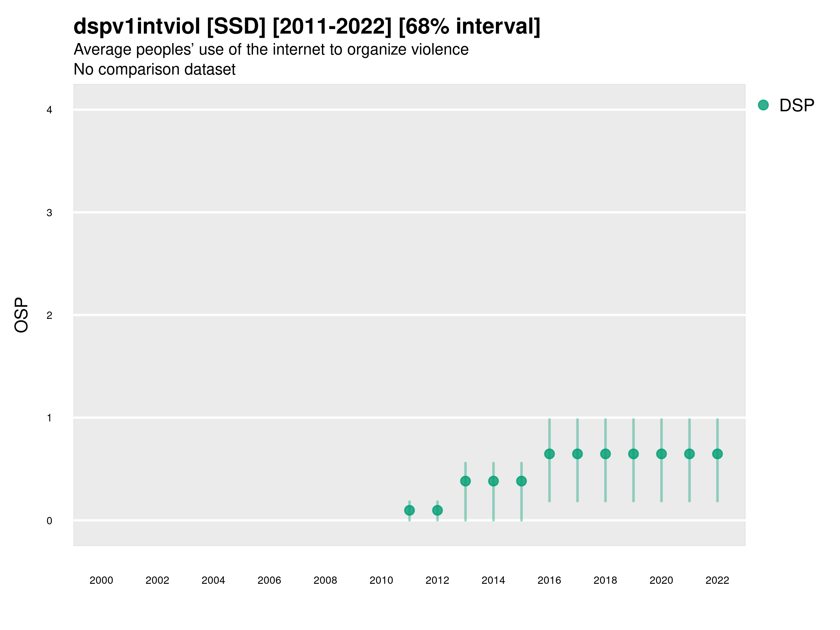Click the green DSP legend marker
The image size is (840, 630).
coord(763,105)
